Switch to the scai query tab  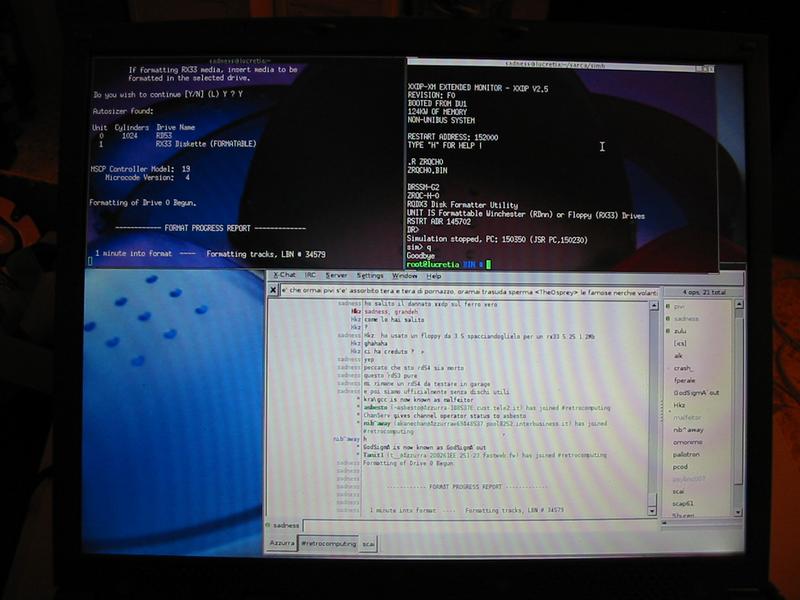tap(368, 544)
